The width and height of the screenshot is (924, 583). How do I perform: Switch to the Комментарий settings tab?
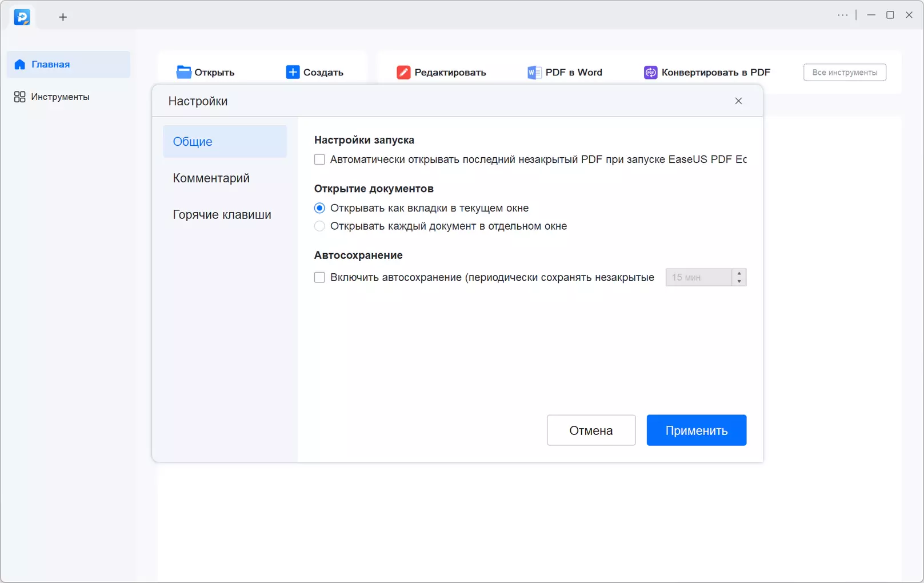tap(225, 178)
